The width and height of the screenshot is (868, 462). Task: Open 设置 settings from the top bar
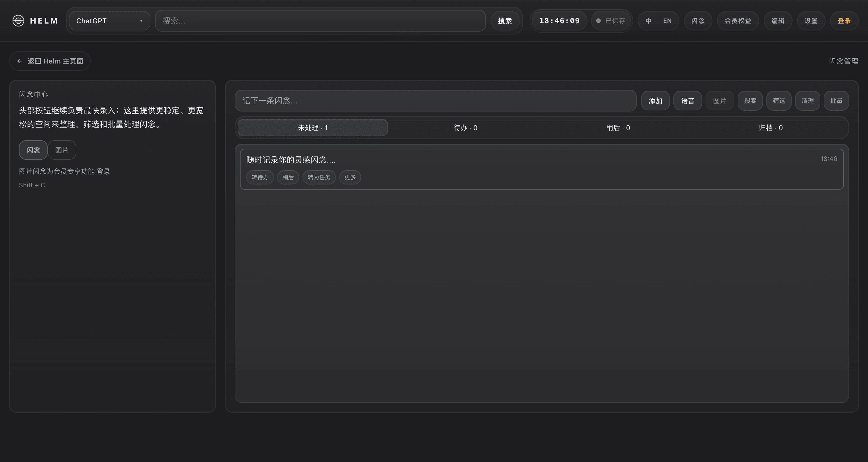pyautogui.click(x=811, y=21)
